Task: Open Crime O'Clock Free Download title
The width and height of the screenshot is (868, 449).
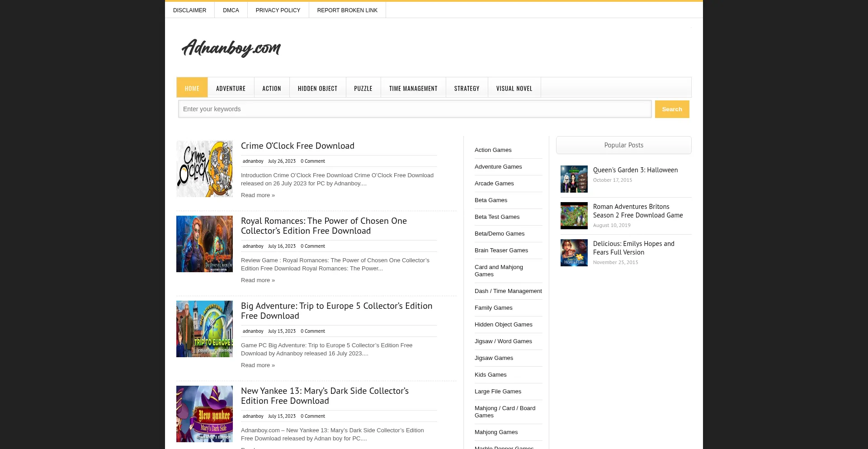Action: (x=297, y=146)
